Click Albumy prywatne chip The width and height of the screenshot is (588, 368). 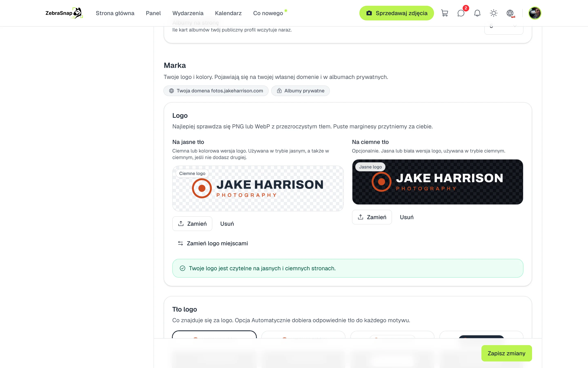[x=300, y=91]
